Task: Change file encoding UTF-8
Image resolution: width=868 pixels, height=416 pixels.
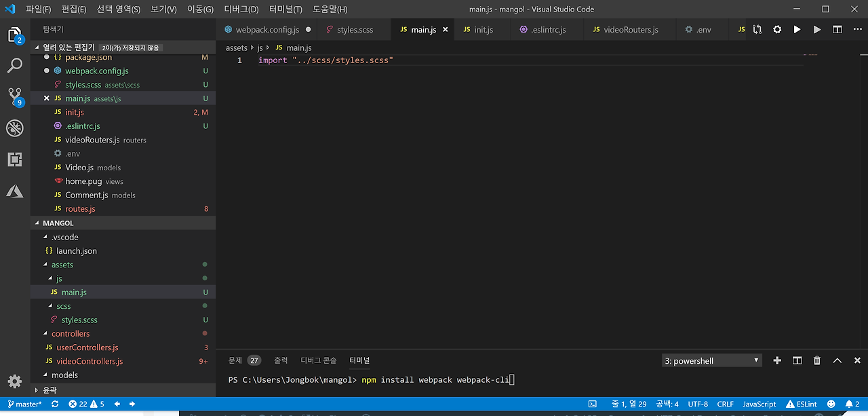Action: (x=698, y=404)
